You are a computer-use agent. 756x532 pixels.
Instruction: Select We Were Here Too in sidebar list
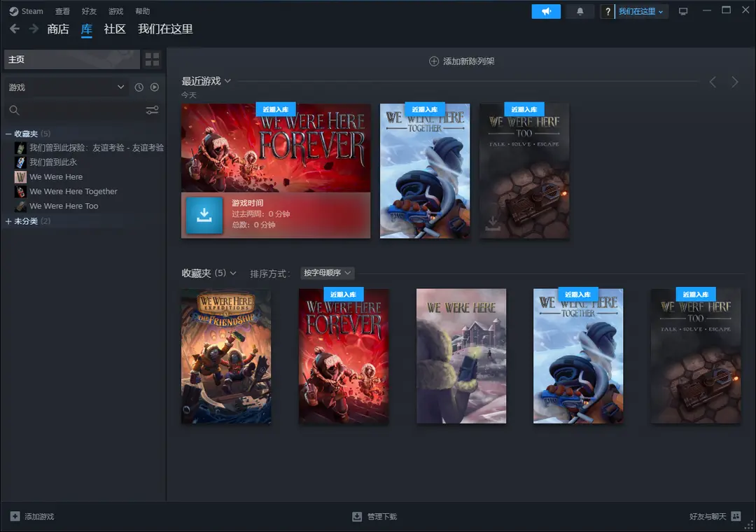[x=57, y=206]
